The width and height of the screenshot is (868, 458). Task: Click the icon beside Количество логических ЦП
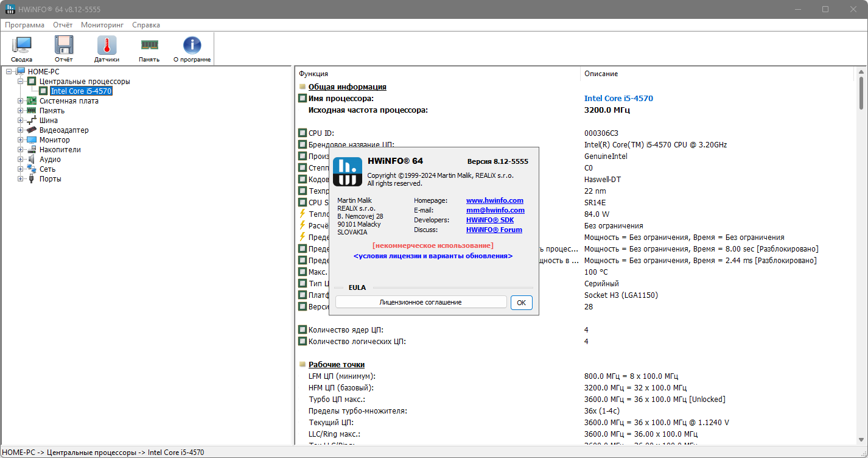click(x=303, y=341)
